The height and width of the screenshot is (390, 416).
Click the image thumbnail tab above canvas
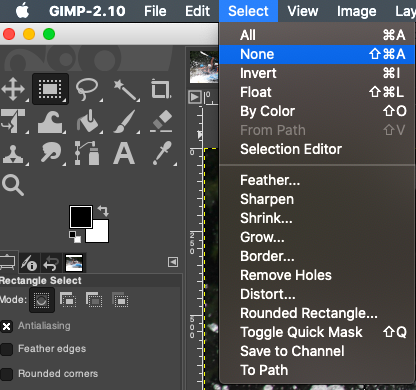coord(204,67)
